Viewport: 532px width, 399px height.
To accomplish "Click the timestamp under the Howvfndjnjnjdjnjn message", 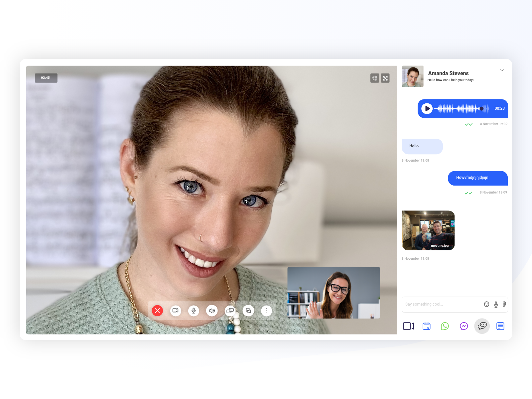I will point(493,193).
